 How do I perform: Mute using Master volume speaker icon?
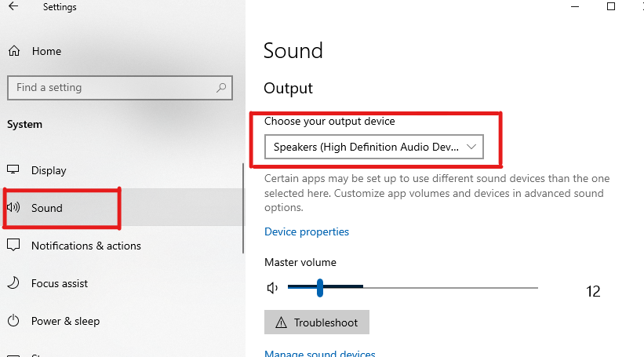tap(272, 288)
